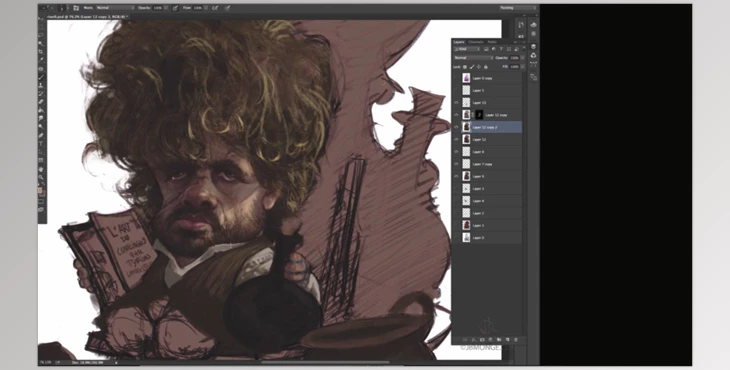Screen dimensions: 730x370
Task: Lock layer position icon
Action: tap(479, 67)
